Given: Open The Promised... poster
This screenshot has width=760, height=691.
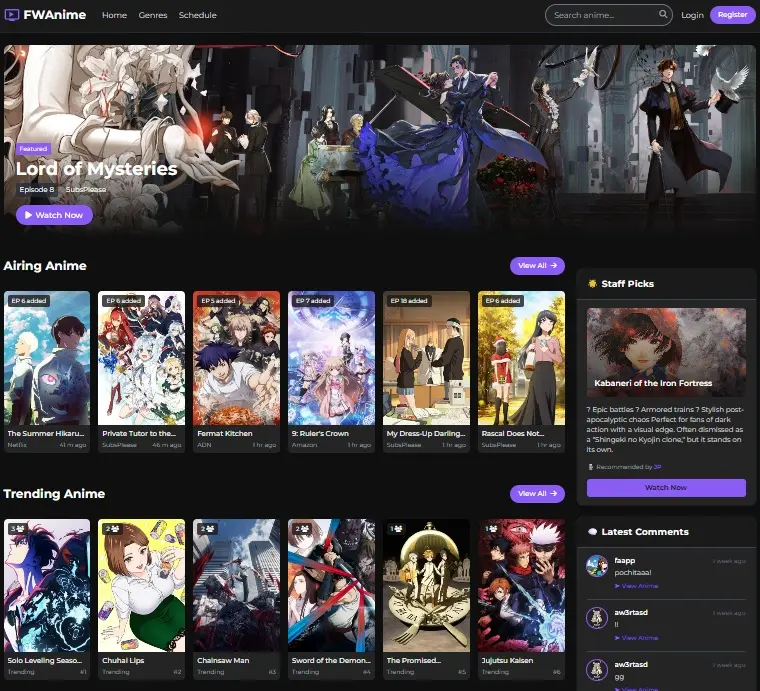Looking at the screenshot, I should [x=427, y=585].
